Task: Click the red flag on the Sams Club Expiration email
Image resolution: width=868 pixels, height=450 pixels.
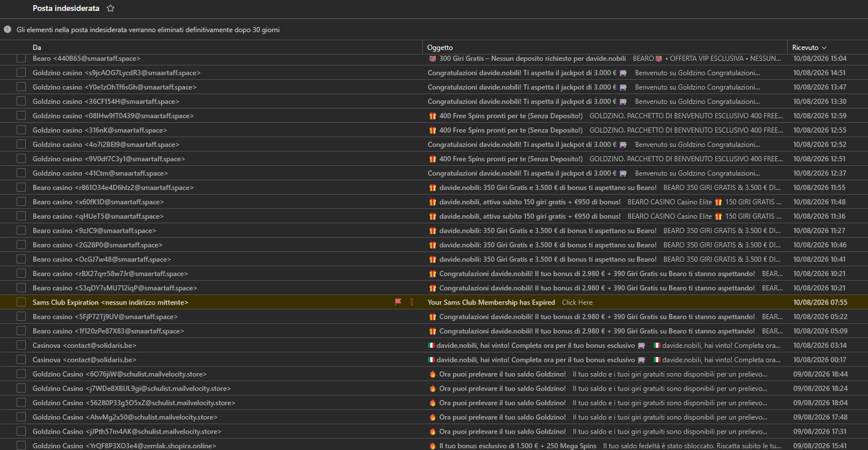Action: [398, 302]
